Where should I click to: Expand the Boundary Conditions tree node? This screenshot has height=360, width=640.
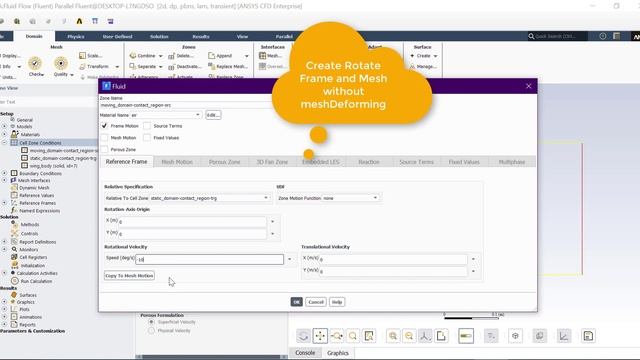tap(4, 173)
